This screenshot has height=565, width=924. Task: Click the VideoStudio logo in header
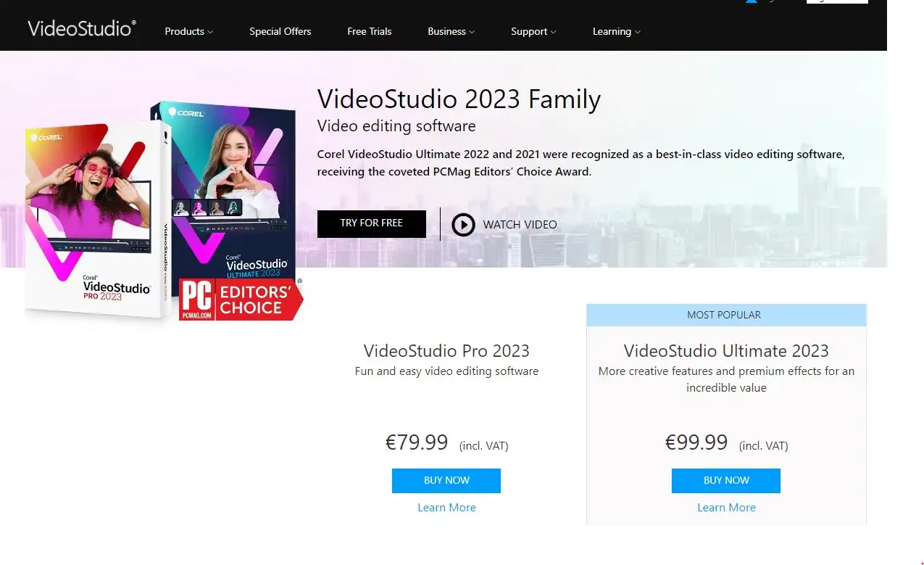82,28
